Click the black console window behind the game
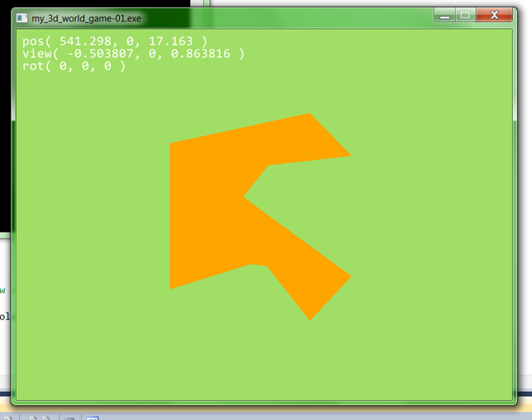Image resolution: width=532 pixels, height=420 pixels. coord(5,124)
